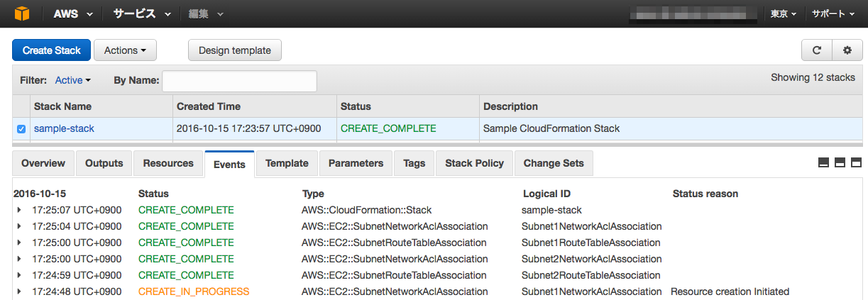Select the created time 2016-10-15 17:23:57 cell
The width and height of the screenshot is (868, 300).
point(249,129)
